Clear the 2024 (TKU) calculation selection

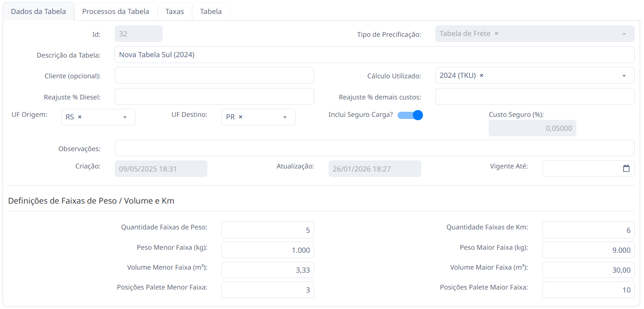tap(481, 75)
